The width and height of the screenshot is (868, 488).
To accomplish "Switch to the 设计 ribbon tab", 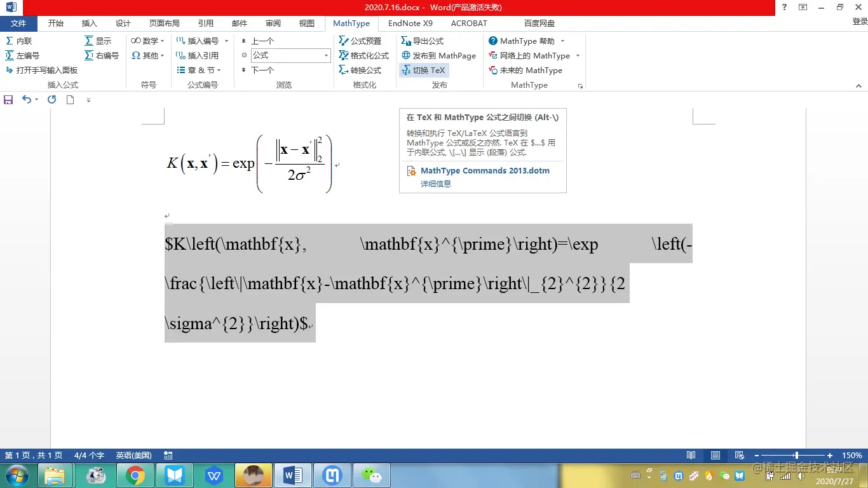I will (123, 24).
